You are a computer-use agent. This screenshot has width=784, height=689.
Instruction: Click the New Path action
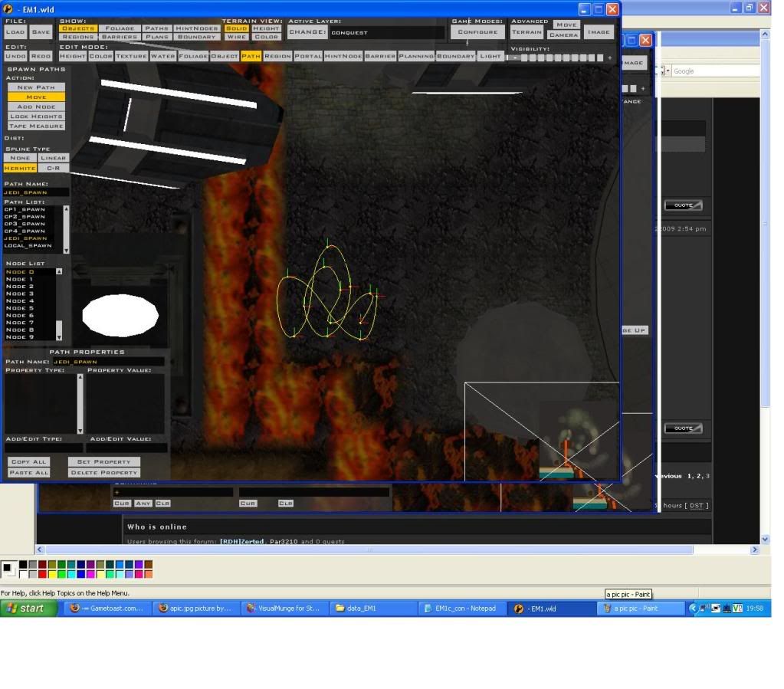[36, 87]
